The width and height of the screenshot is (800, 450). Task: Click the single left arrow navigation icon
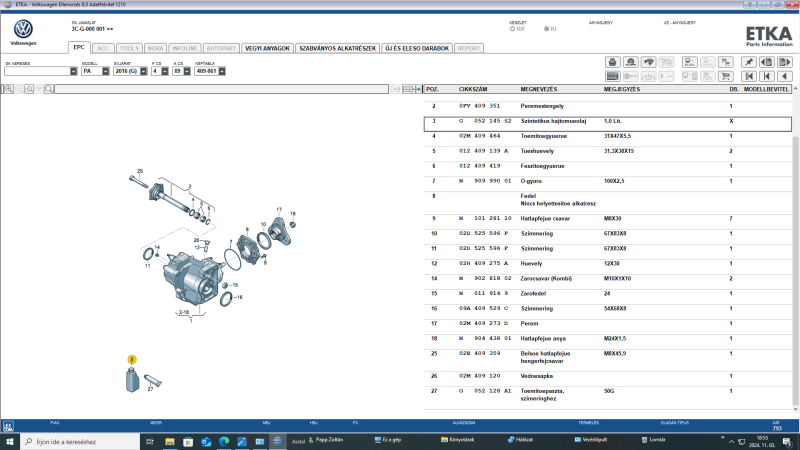pyautogui.click(x=785, y=77)
